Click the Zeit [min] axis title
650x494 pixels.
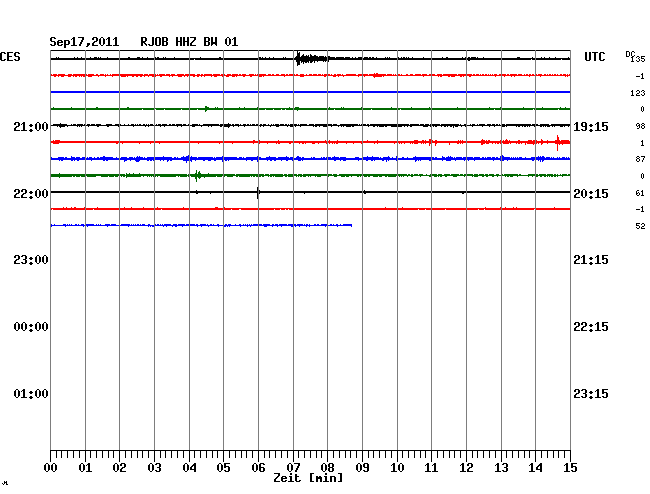tap(308, 478)
